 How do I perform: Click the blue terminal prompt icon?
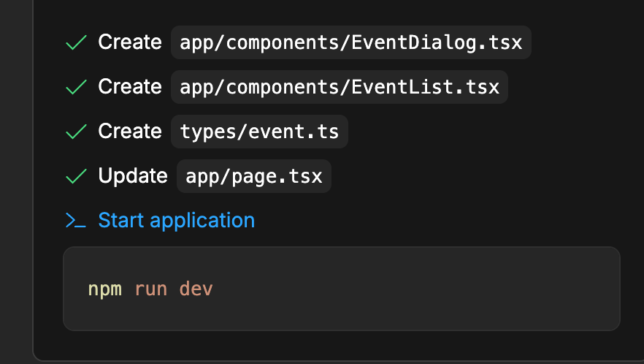coord(76,221)
